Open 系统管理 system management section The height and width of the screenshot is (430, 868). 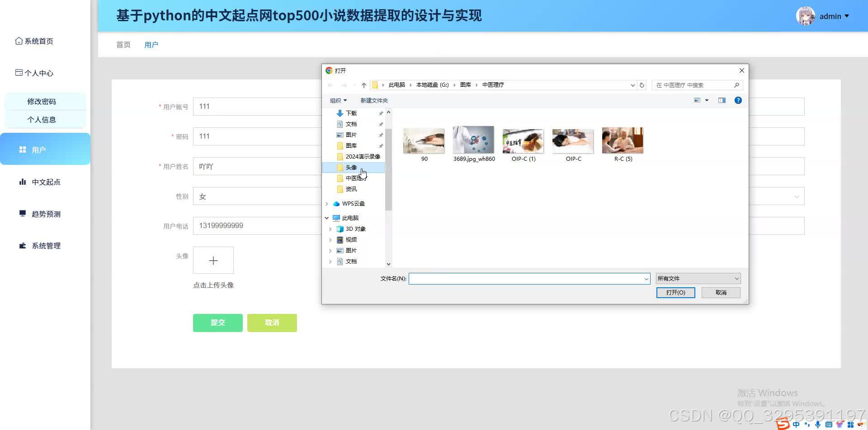point(23,245)
